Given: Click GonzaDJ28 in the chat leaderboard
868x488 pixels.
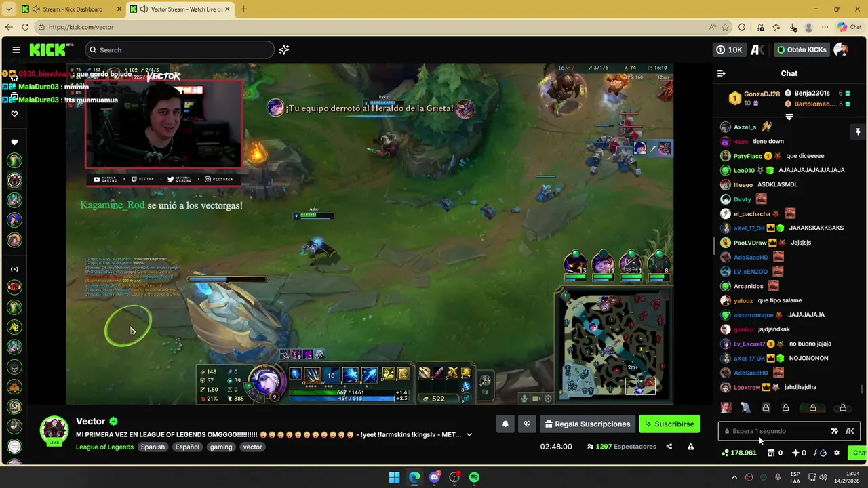Looking at the screenshot, I should click(762, 94).
